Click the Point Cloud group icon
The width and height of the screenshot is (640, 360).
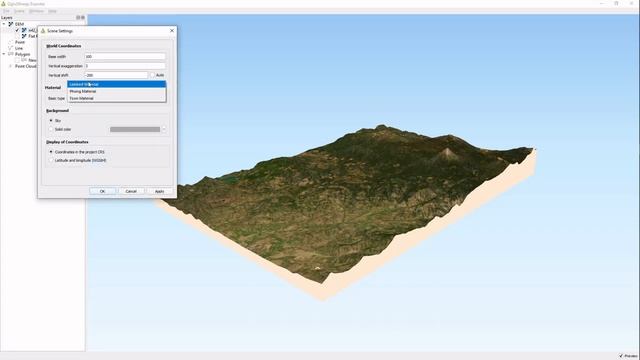pos(11,66)
